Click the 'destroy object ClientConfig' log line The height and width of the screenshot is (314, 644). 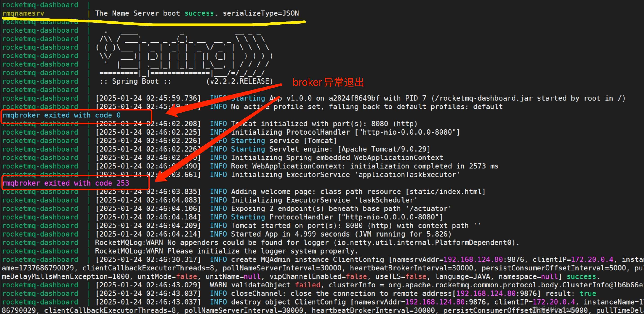[x=288, y=302]
